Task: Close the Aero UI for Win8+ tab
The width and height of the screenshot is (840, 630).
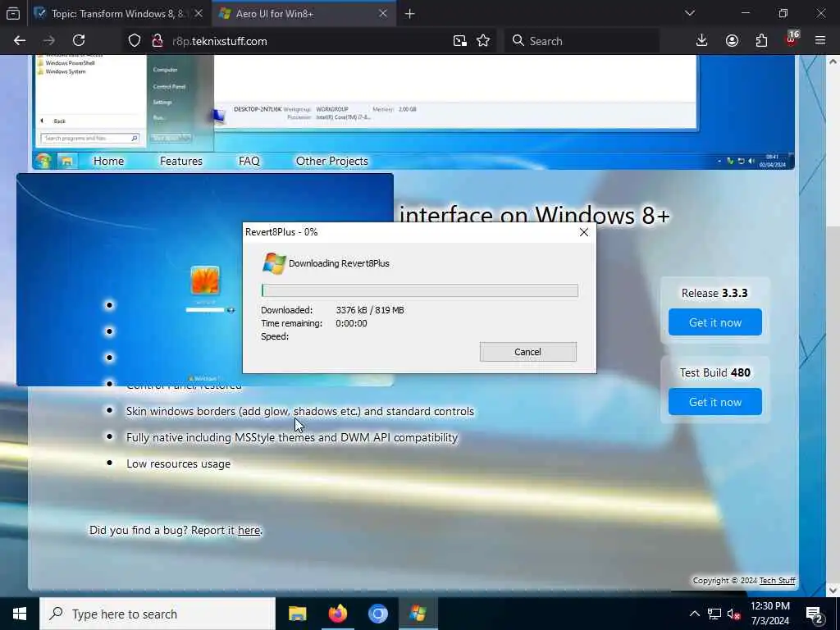Action: tap(383, 13)
